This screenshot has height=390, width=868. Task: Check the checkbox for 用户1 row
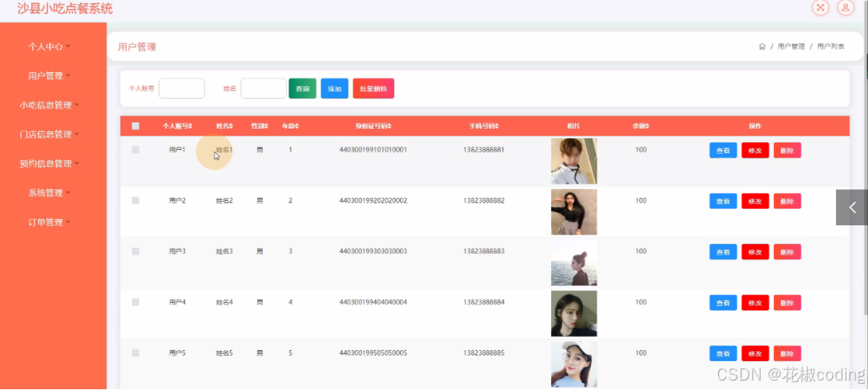[136, 150]
